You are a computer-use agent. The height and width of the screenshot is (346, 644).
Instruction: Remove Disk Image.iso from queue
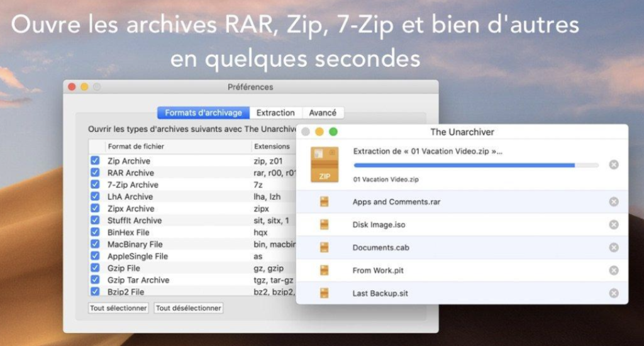(x=614, y=225)
